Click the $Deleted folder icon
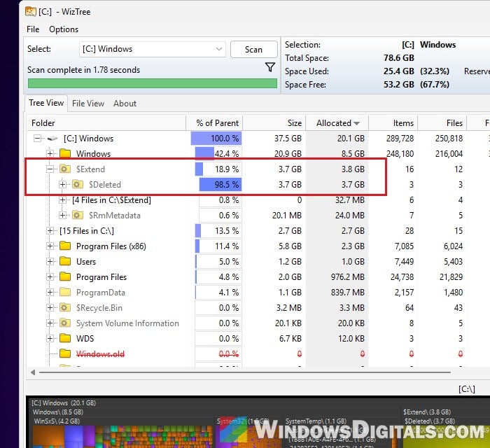This screenshot has width=490, height=448. coord(78,184)
